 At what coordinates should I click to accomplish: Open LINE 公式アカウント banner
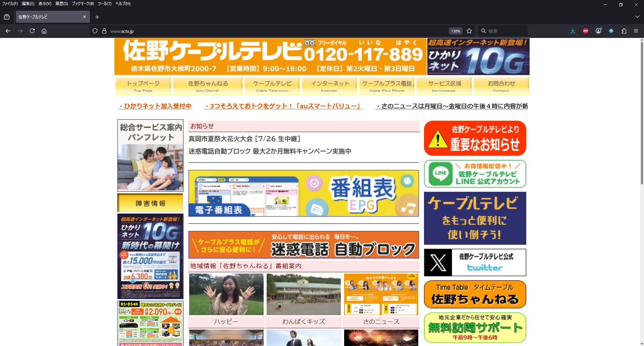coord(475,174)
